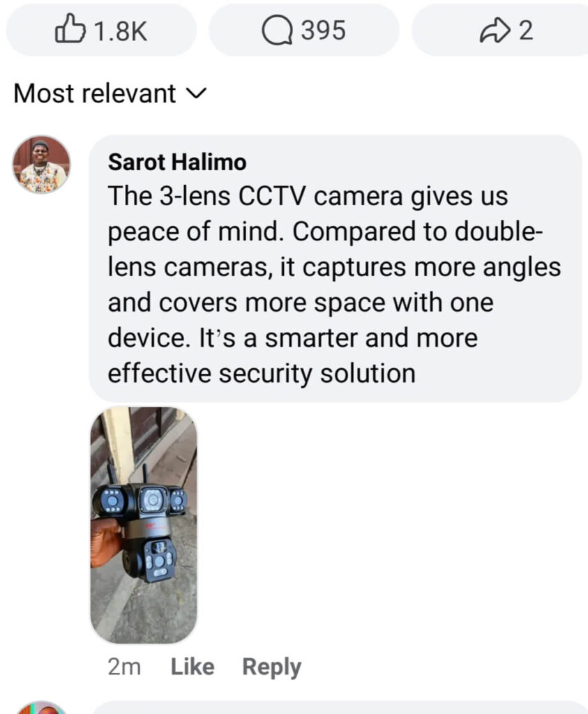Tap the word 'effective security solution' in comment

coord(262,374)
